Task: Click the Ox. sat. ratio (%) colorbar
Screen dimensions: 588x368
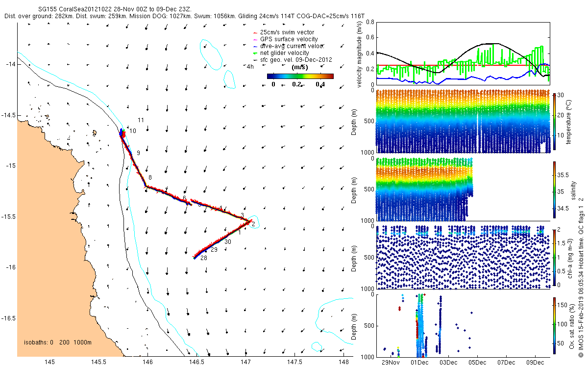Action: click(555, 326)
